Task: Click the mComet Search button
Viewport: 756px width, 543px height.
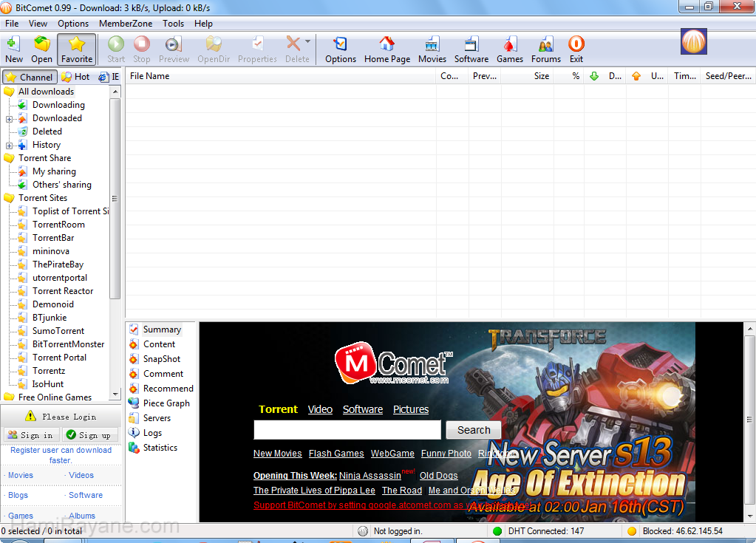Action: pyautogui.click(x=474, y=430)
